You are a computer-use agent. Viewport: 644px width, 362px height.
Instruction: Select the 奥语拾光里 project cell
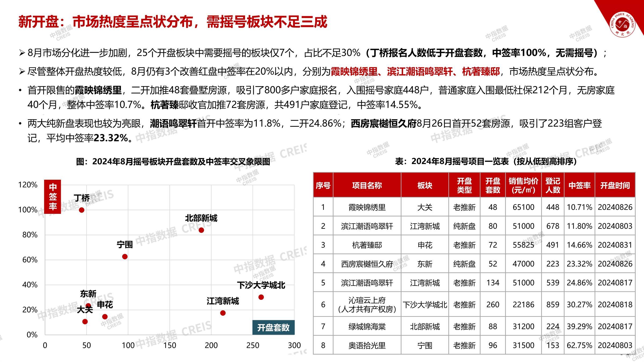[367, 345]
